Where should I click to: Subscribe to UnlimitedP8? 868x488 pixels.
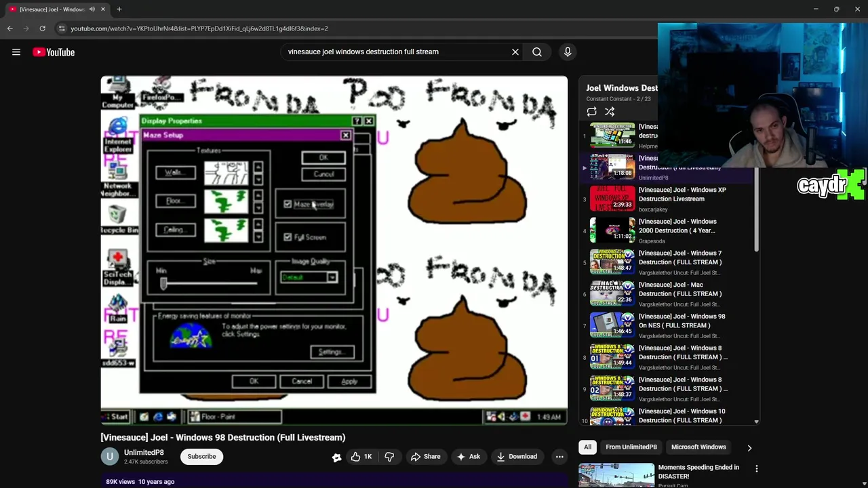pos(201,457)
